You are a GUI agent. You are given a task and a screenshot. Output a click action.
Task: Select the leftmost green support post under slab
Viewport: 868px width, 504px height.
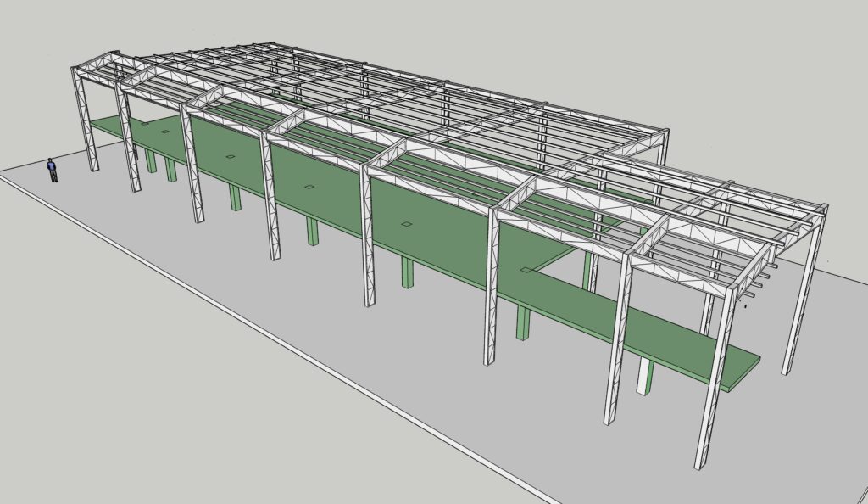[x=152, y=161]
